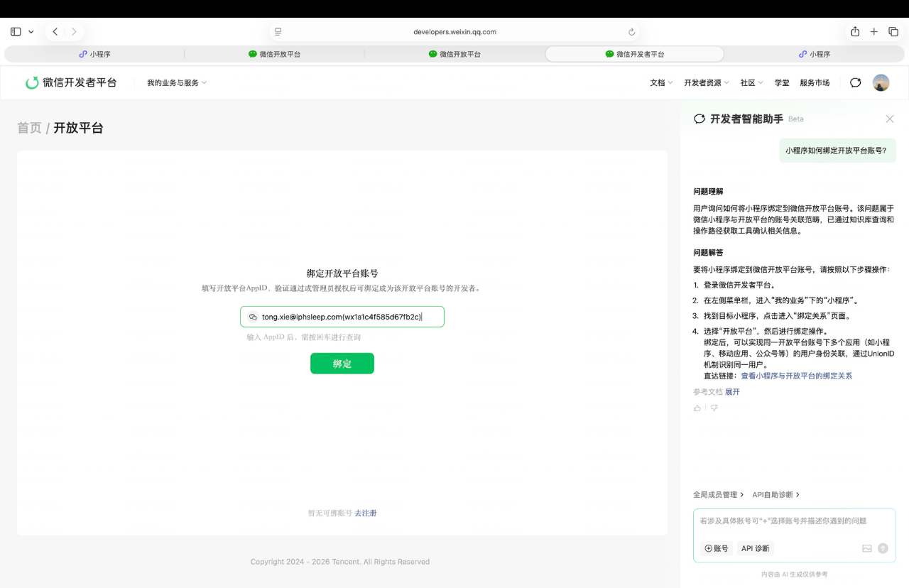909x588 pixels.
Task: Go to 首页 in the breadcrumb
Action: click(29, 128)
